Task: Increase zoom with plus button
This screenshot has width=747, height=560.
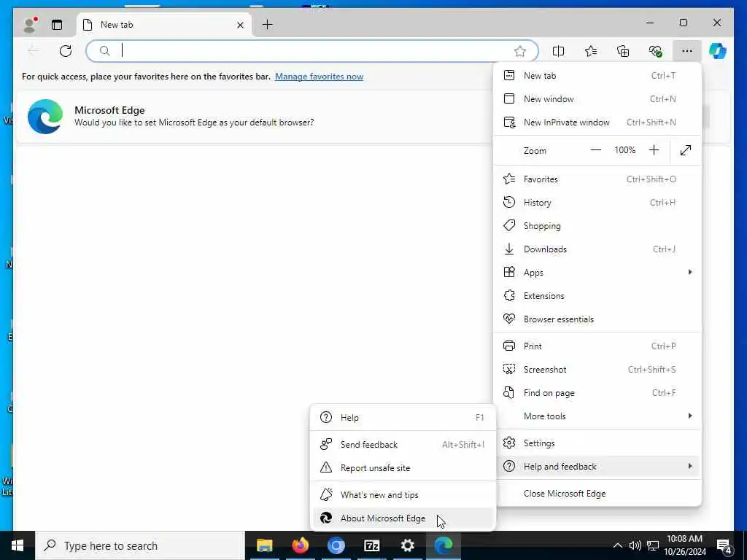Action: click(654, 150)
